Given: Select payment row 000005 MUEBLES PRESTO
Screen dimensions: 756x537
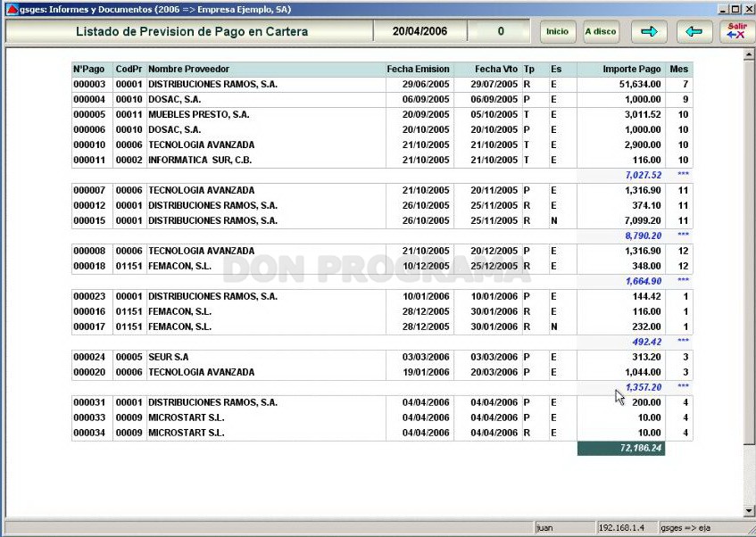Looking at the screenshot, I should pyautogui.click(x=382, y=115).
